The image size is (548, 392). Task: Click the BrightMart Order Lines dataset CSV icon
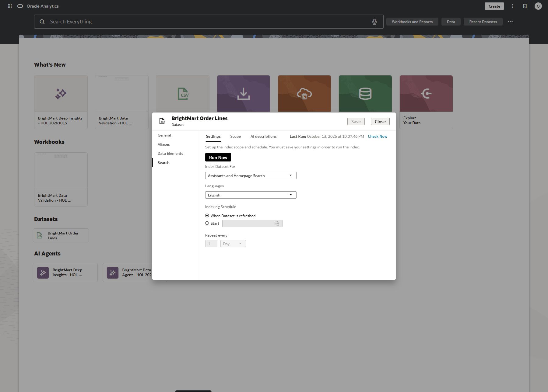[40, 235]
